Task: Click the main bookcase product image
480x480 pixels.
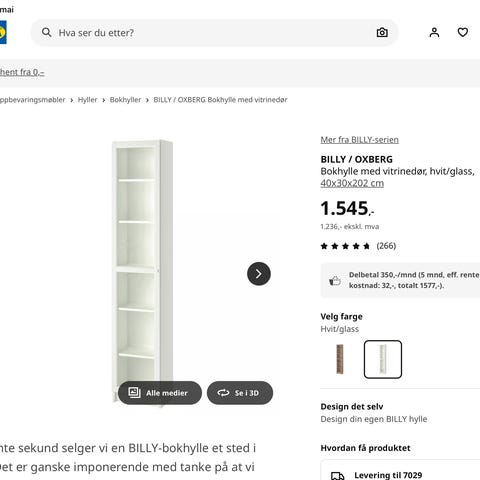Action: coord(142,272)
